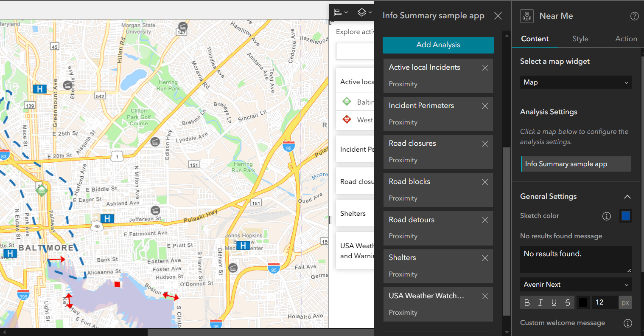Open the black font color swatch

pos(583,302)
